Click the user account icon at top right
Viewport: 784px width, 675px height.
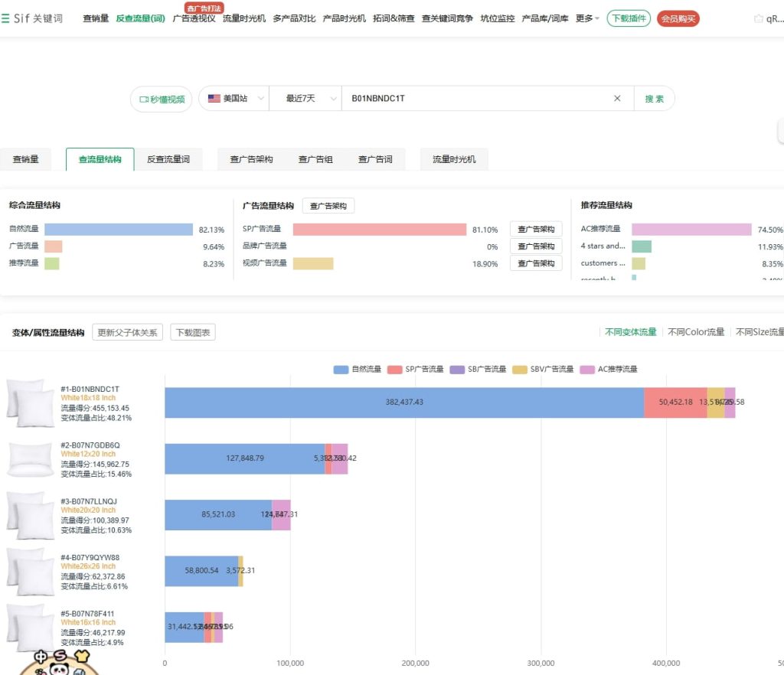tap(758, 18)
